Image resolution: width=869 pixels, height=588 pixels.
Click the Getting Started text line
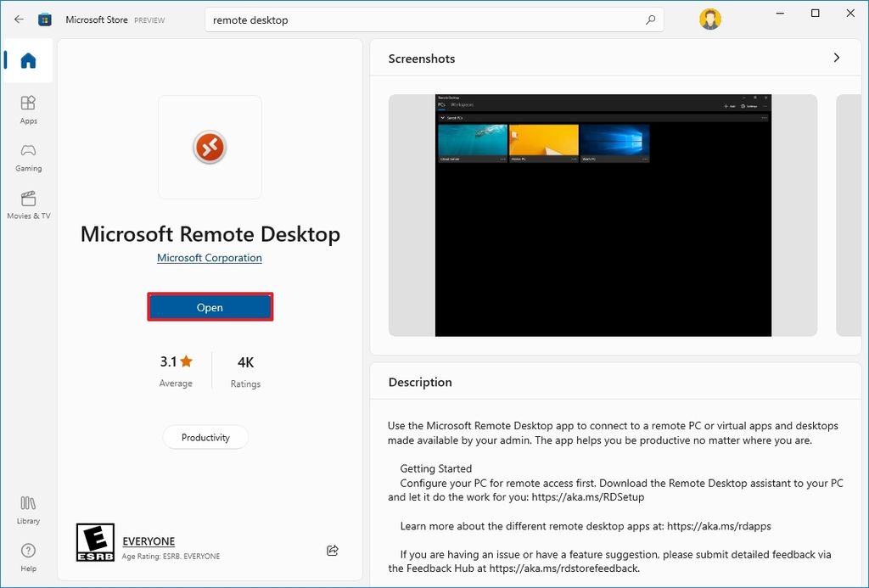(x=435, y=468)
